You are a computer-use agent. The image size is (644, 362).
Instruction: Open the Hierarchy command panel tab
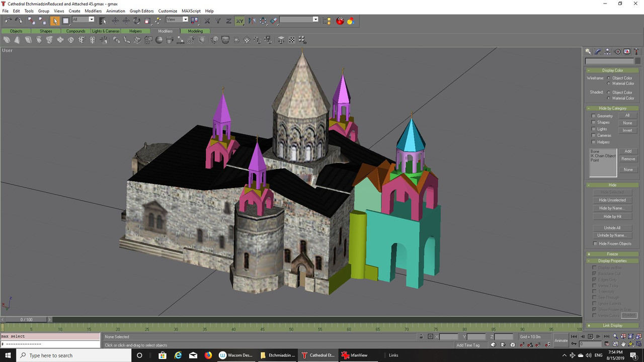point(607,52)
